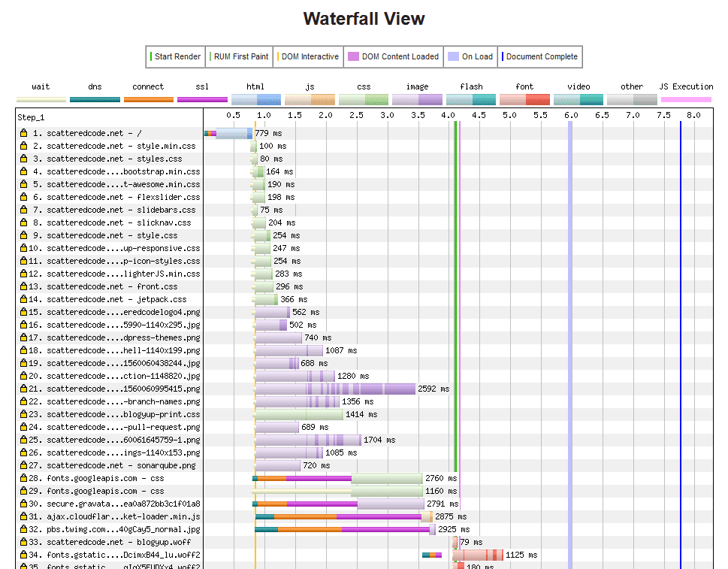
Task: Click the lock icon beside jetpack.css request
Action: pyautogui.click(x=23, y=298)
